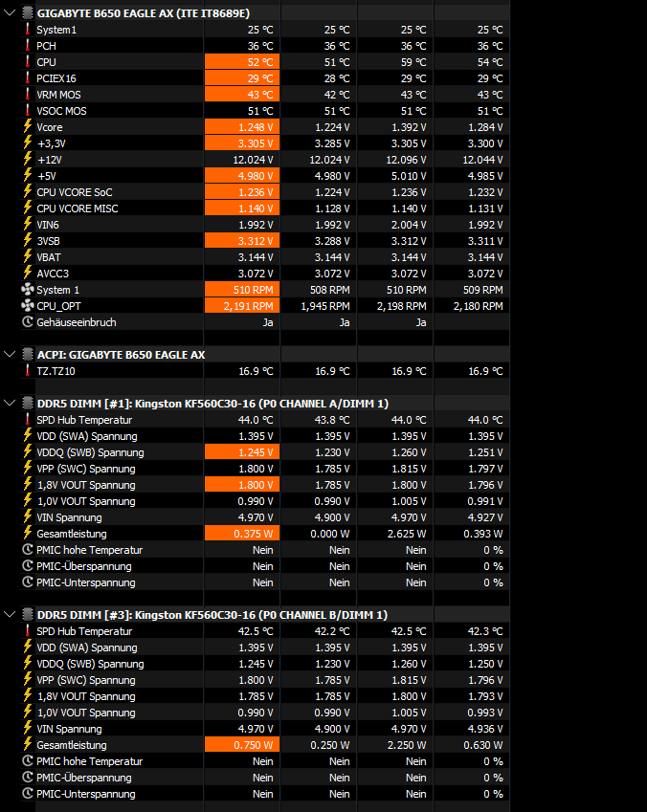
Task: Click highlighted 3VSB value 3.312 V
Action: pyautogui.click(x=242, y=241)
